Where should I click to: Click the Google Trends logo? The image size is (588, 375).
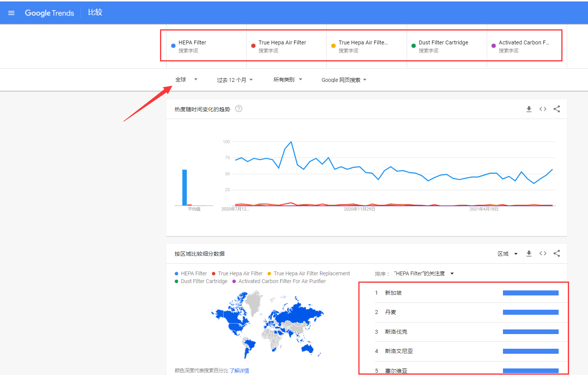(x=49, y=13)
